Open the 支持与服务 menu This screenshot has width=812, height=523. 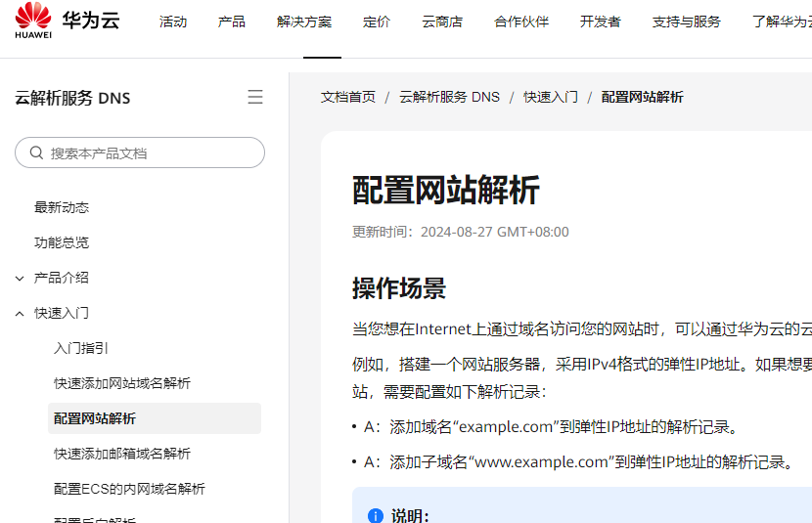coord(686,22)
